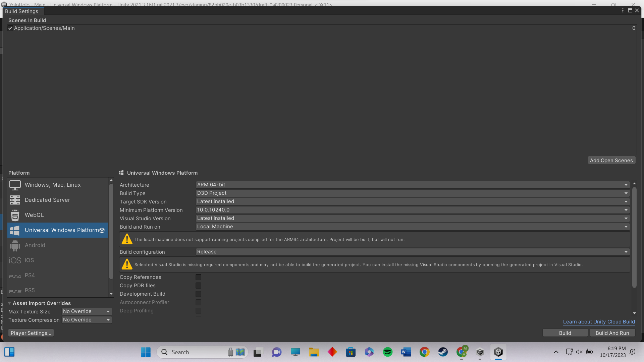Open the clock and date flyout

(x=613, y=352)
